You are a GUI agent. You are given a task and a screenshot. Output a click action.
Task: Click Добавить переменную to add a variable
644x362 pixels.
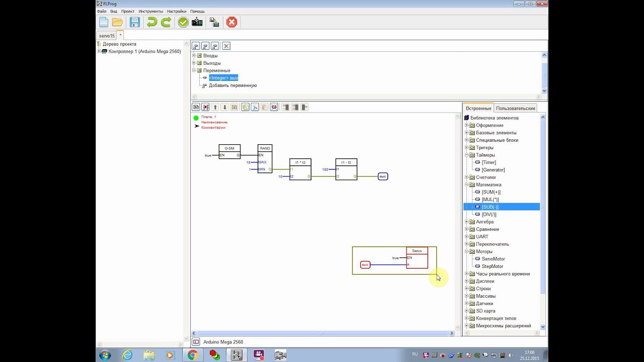pyautogui.click(x=232, y=85)
